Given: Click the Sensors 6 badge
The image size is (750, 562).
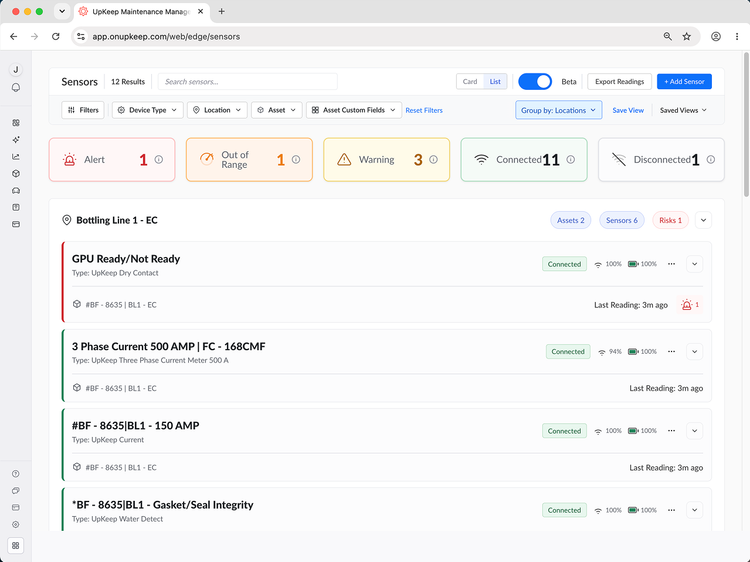Looking at the screenshot, I should (621, 220).
